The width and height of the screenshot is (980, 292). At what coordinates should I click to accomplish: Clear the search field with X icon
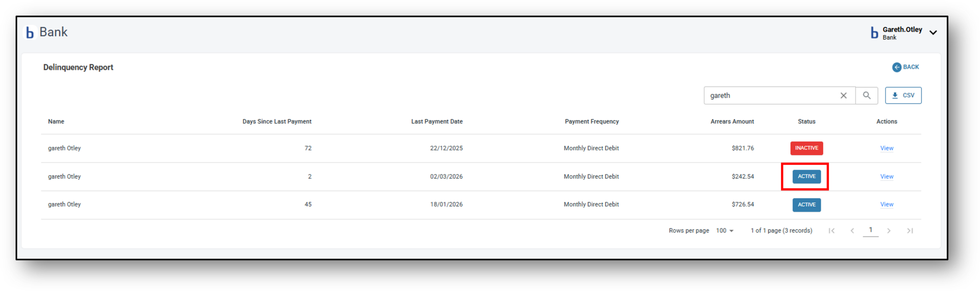click(x=843, y=95)
